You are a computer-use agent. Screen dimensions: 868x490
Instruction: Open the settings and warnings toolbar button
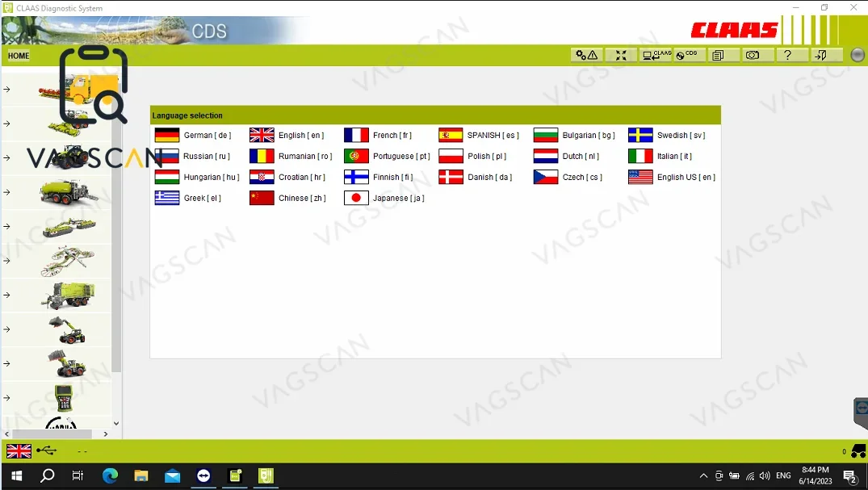coord(587,55)
